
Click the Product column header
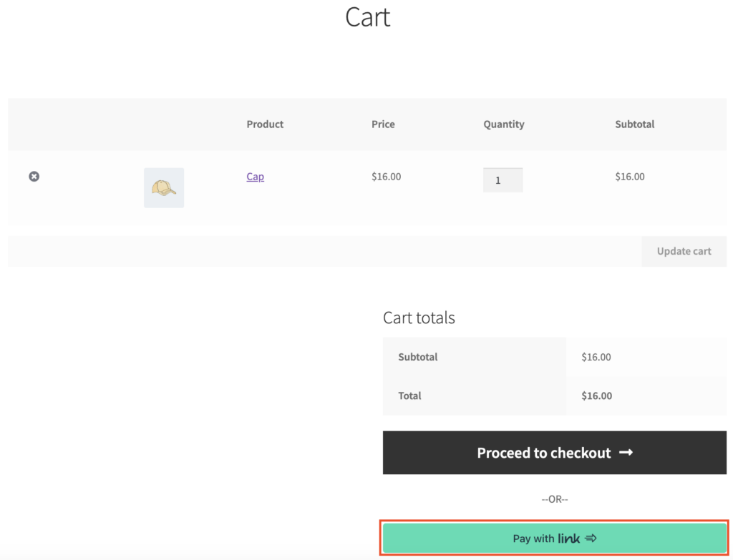[x=265, y=124]
